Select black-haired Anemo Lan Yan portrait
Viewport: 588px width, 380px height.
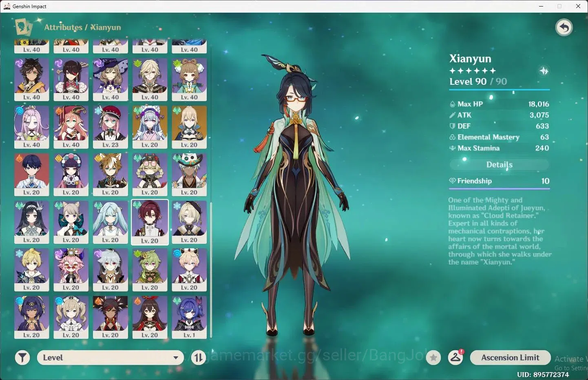tap(32, 223)
